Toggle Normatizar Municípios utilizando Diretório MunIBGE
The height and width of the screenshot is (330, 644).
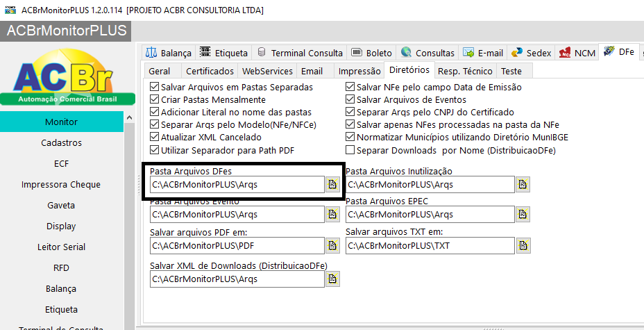tap(457, 138)
